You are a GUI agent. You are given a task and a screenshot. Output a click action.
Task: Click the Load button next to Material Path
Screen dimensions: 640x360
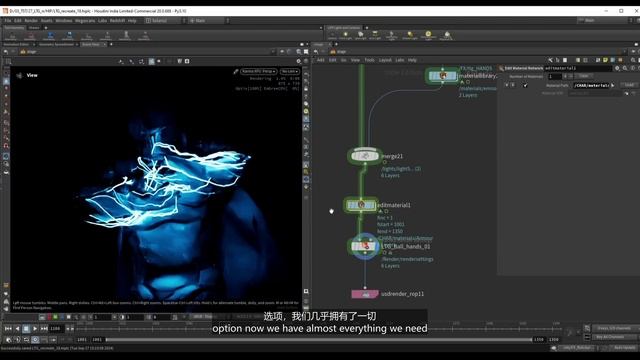coord(629,85)
